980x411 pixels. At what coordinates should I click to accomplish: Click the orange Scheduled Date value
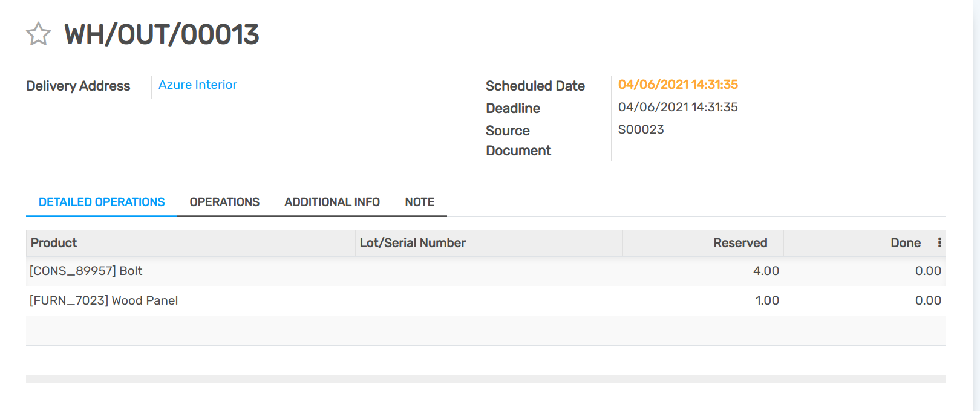click(x=678, y=85)
